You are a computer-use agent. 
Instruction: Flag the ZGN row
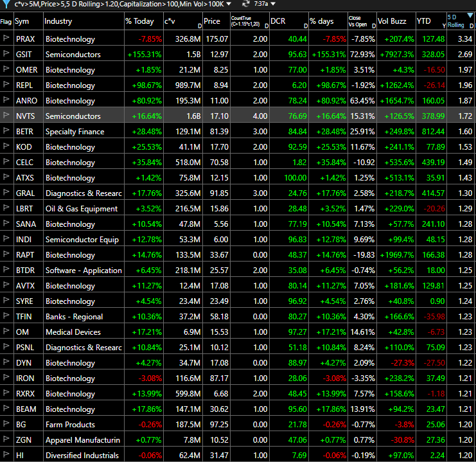coord(6,439)
